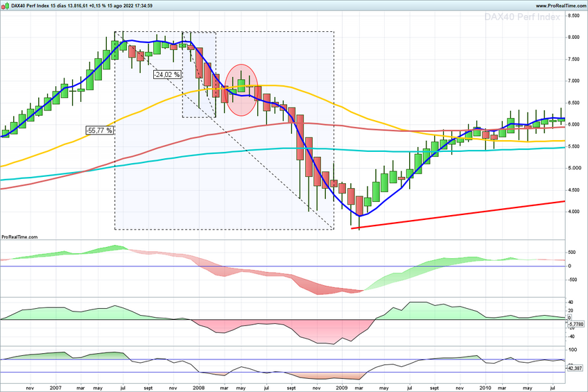Click the 2008 year label on time axis
Screen dimensions: 588x392
199,388
